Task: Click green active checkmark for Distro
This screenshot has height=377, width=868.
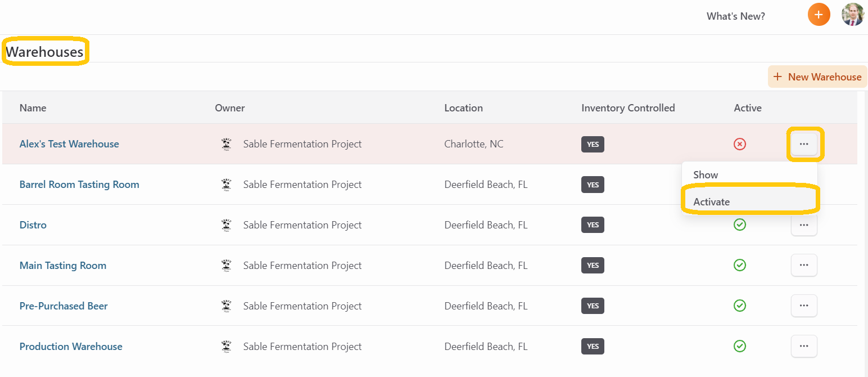Action: pyautogui.click(x=740, y=225)
